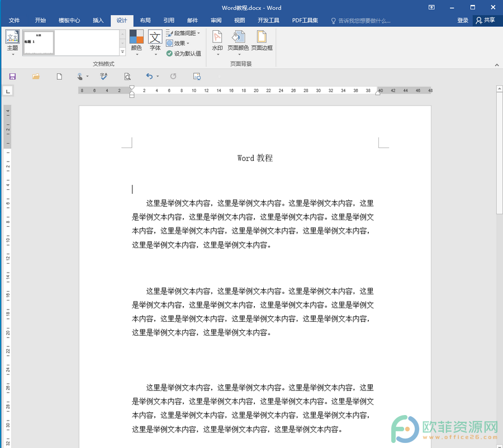This screenshot has width=503, height=448.
Task: Switch to the 审阅 Review tab
Action: (x=216, y=21)
